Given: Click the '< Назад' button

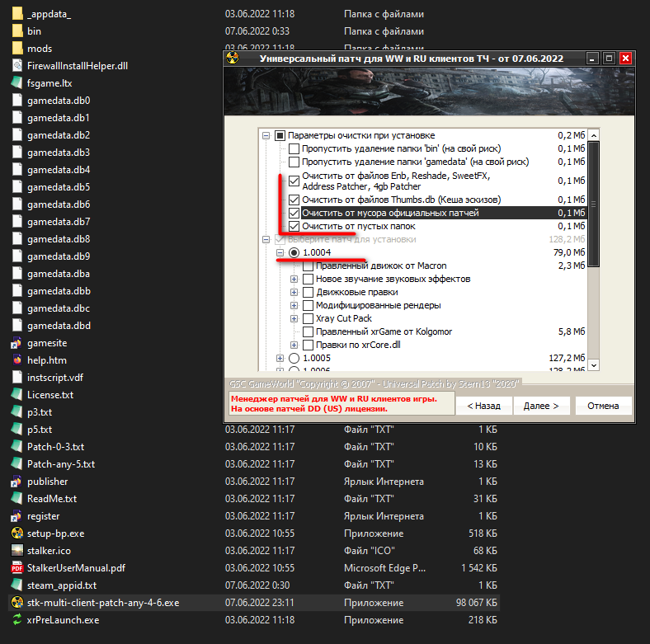Looking at the screenshot, I should pyautogui.click(x=483, y=406).
